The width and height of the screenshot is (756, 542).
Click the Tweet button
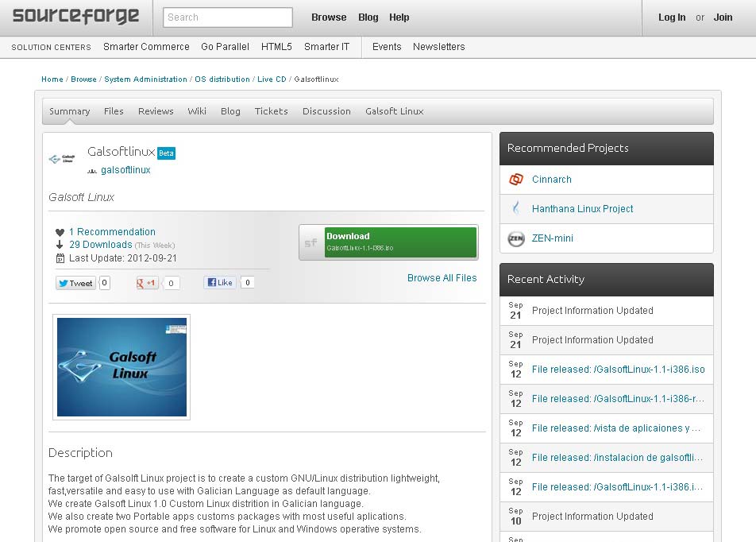tap(75, 283)
